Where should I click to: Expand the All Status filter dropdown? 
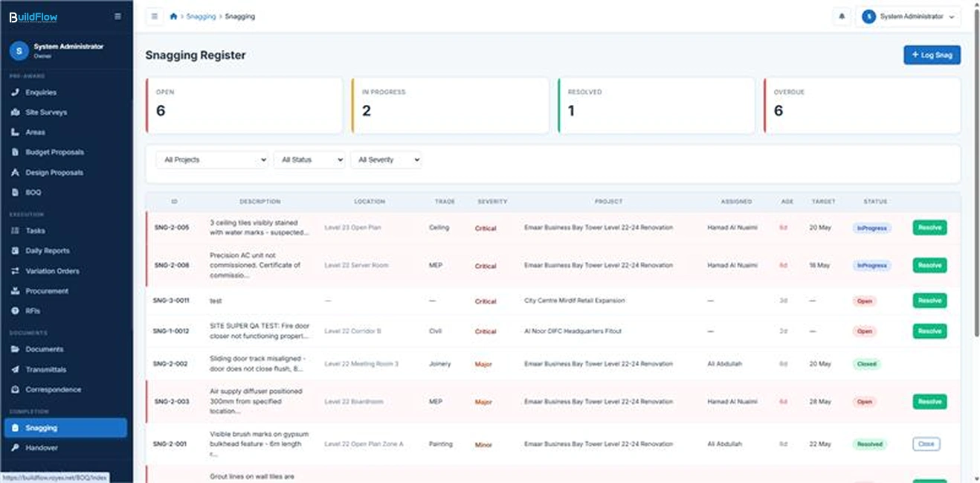tap(309, 160)
